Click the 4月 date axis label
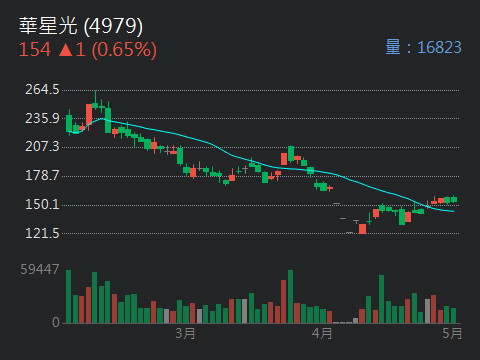 [322, 333]
